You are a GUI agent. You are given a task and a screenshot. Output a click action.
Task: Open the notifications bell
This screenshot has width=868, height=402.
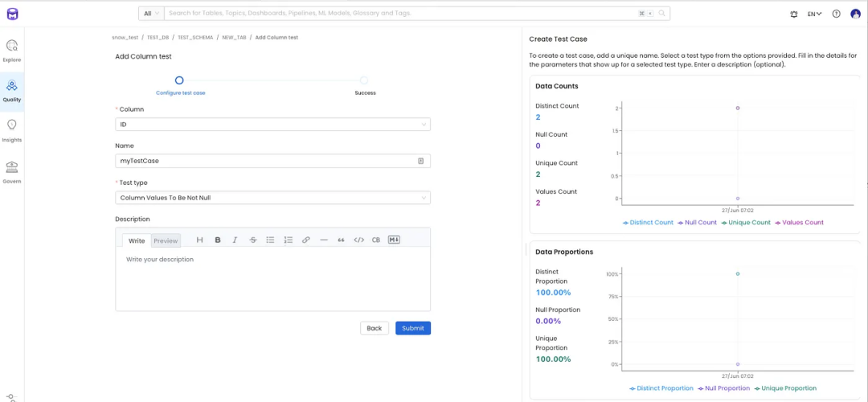tap(794, 14)
